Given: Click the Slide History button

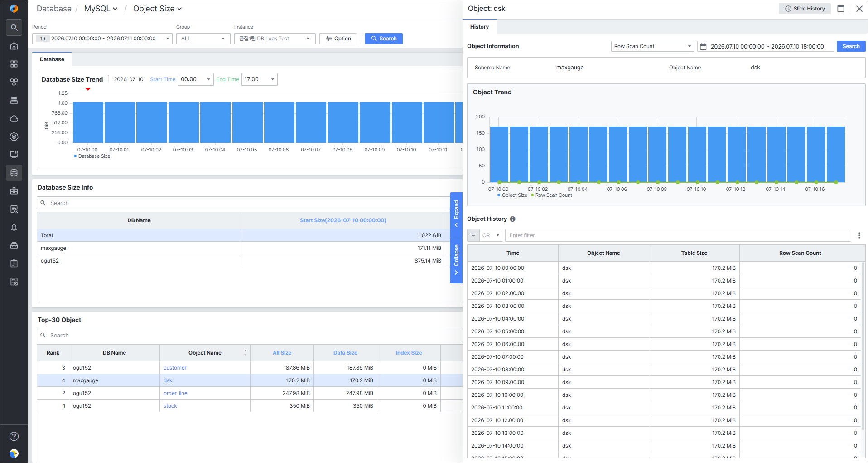Looking at the screenshot, I should point(805,9).
